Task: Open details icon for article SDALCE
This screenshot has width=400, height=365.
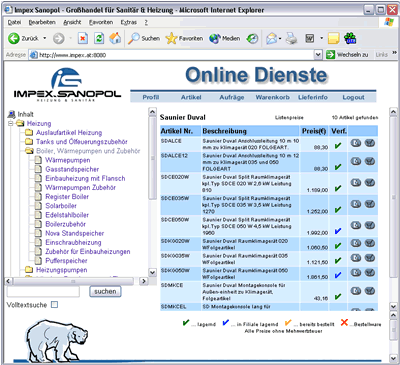Action: [356, 143]
